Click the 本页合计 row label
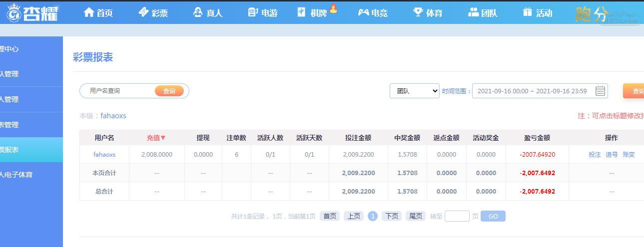Image resolution: width=644 pixels, height=247 pixels. 104,173
